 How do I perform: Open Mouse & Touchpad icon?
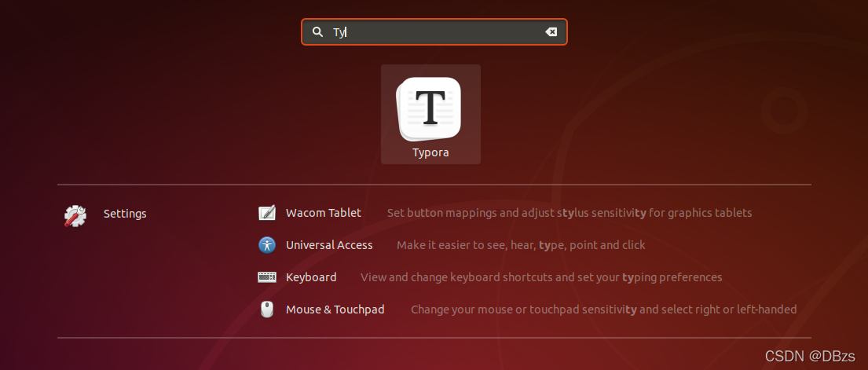click(x=267, y=309)
